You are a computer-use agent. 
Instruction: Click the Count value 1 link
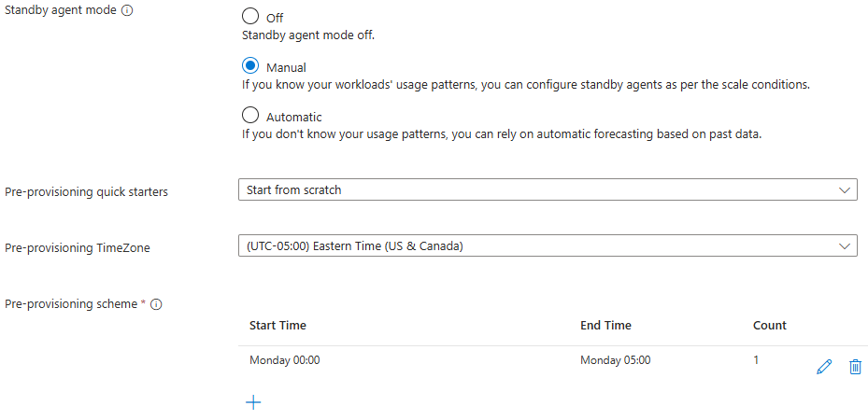tap(757, 360)
